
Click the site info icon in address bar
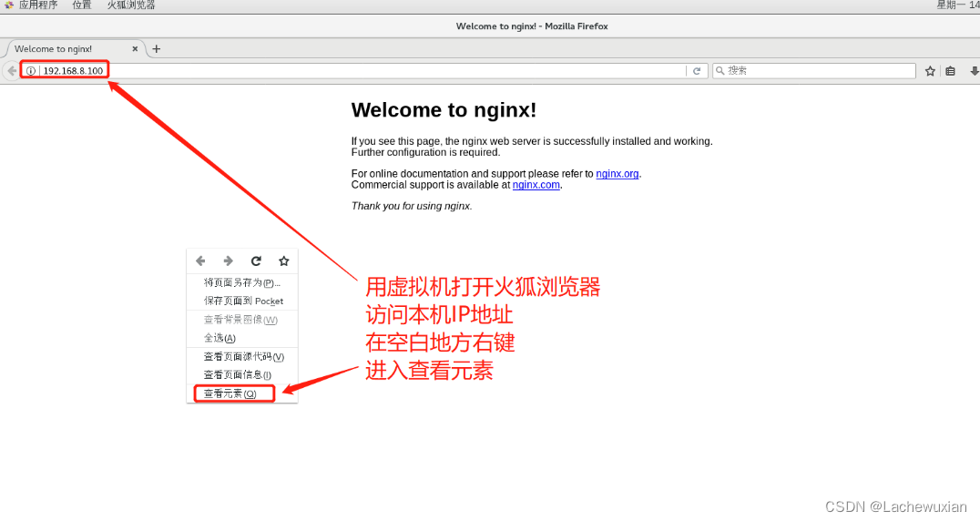[x=31, y=71]
